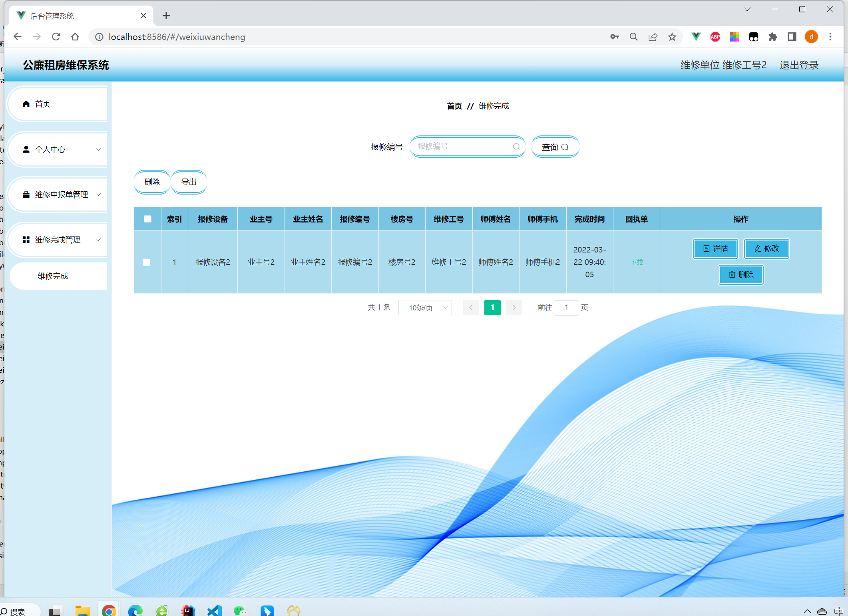
Task: Open Visual Studio Code from the taskbar
Action: pos(214,610)
